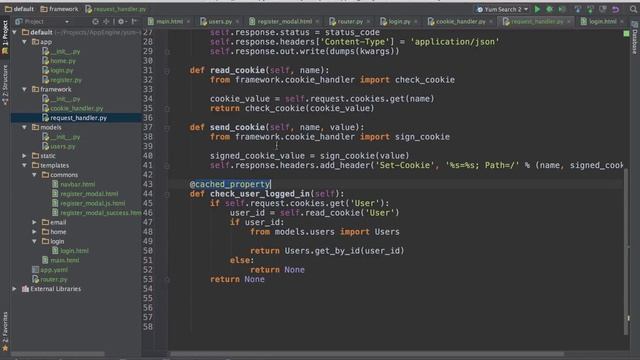Collapse the models folder
Screen dimensions: 640x360
point(24,127)
